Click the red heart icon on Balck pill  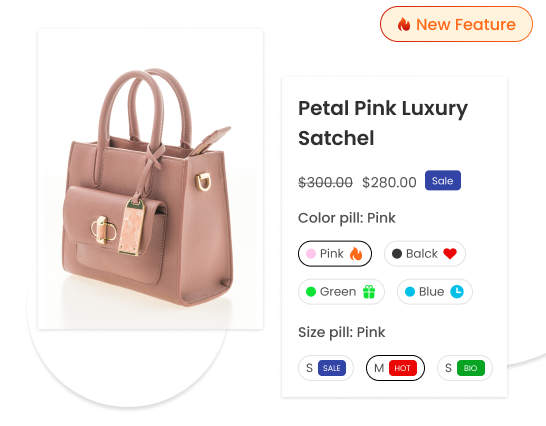(x=450, y=254)
